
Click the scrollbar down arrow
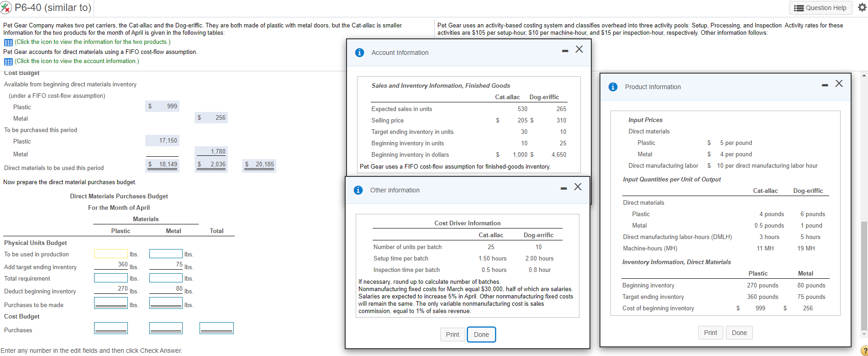click(863, 335)
